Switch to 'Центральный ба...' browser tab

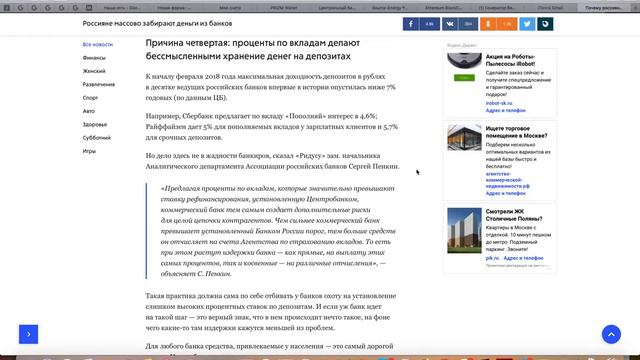[336, 8]
